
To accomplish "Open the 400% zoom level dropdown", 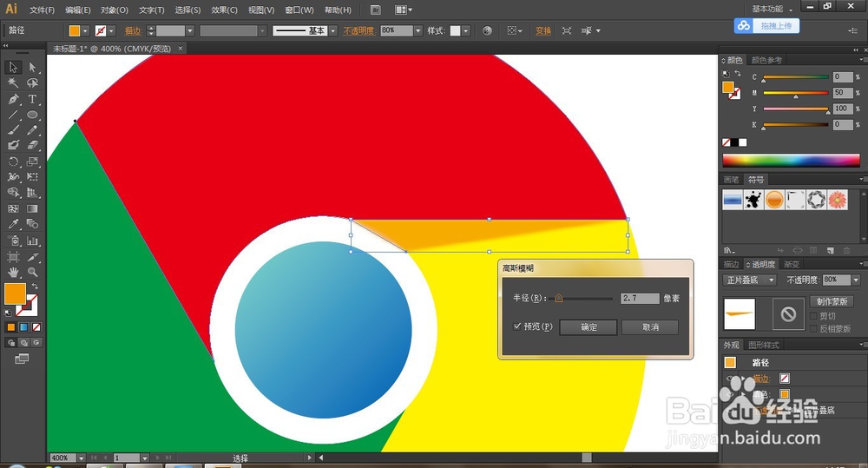I will 81,458.
